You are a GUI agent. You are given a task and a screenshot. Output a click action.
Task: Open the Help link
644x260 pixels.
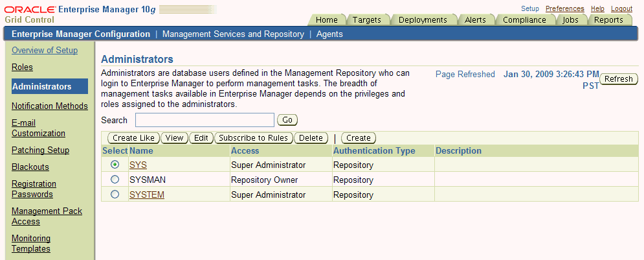click(597, 8)
